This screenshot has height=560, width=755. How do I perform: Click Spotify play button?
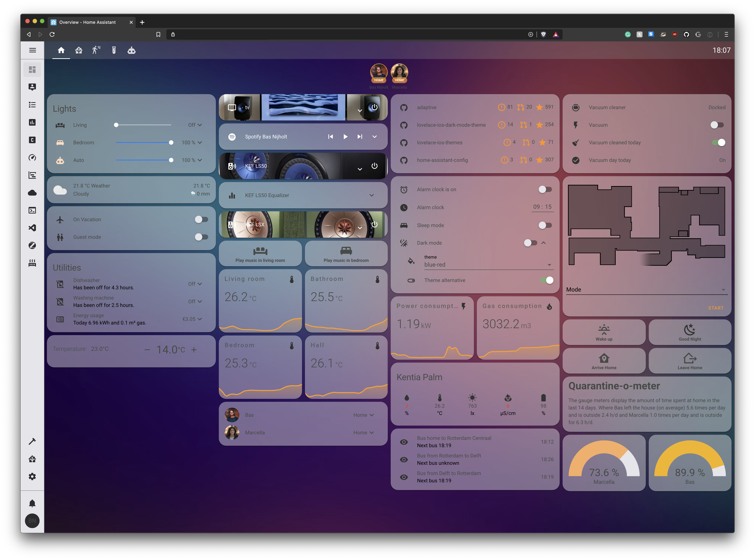tap(345, 137)
